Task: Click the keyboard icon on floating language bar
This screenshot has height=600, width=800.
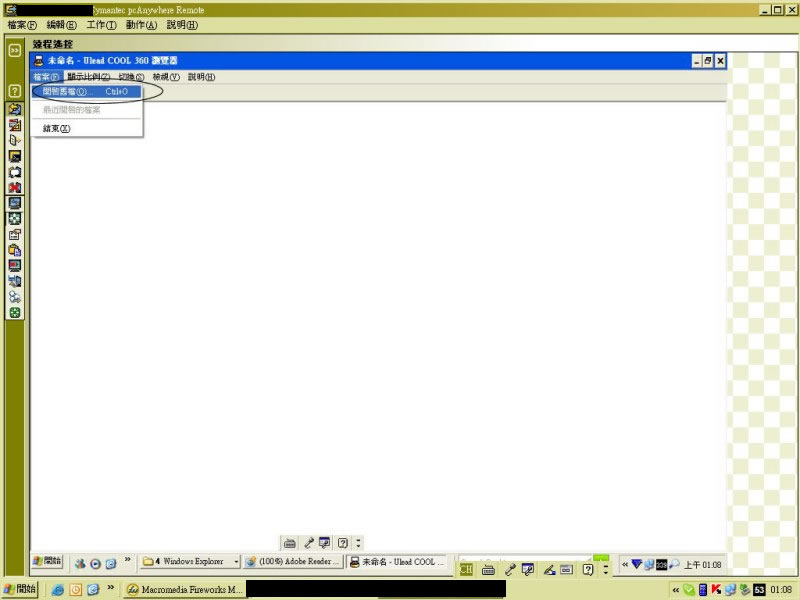Action: click(290, 543)
